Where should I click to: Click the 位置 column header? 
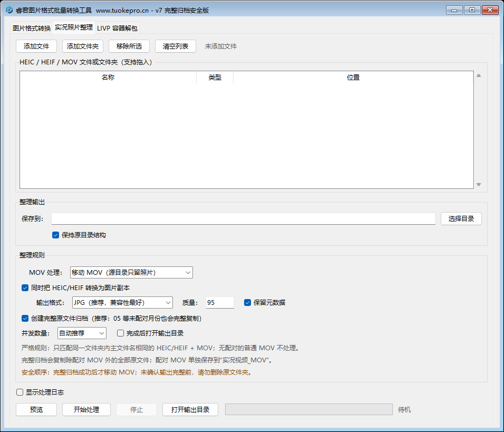click(x=353, y=78)
